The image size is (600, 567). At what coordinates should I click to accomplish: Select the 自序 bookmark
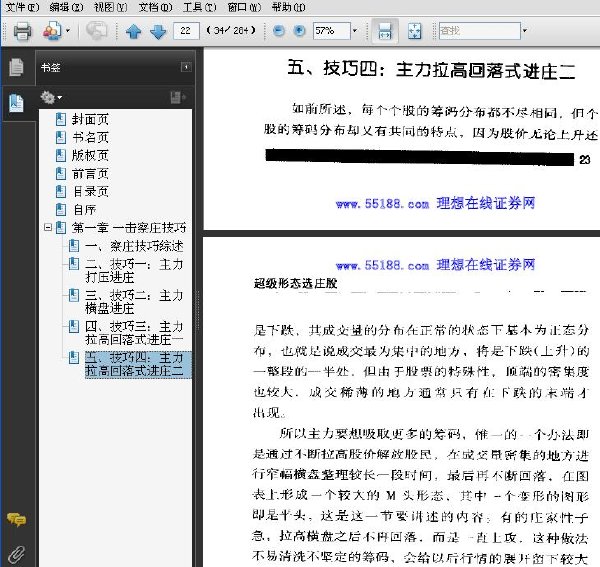pos(84,210)
